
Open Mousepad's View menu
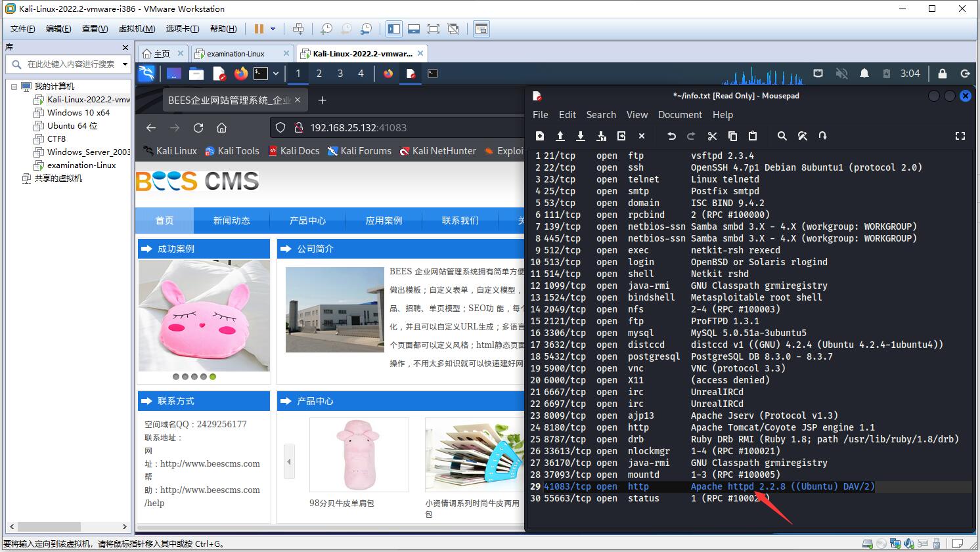[637, 115]
